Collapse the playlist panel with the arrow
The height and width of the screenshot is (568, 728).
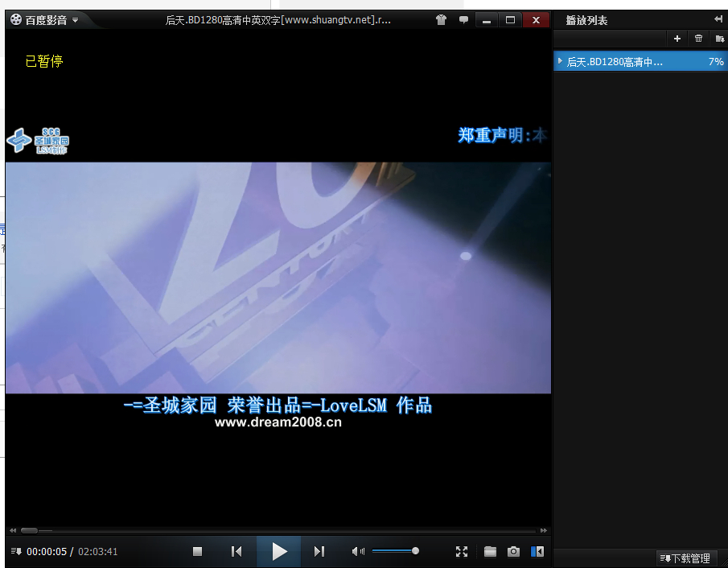pyautogui.click(x=718, y=19)
